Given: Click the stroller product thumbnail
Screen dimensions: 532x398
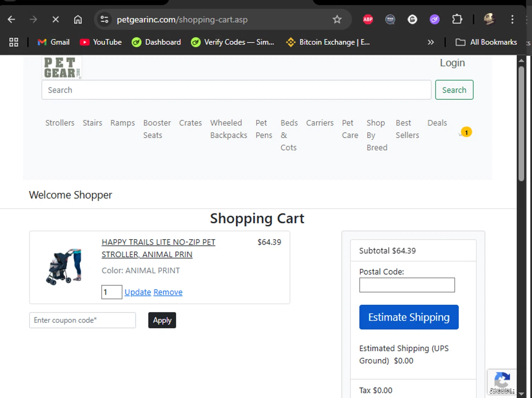Looking at the screenshot, I should pos(64,267).
